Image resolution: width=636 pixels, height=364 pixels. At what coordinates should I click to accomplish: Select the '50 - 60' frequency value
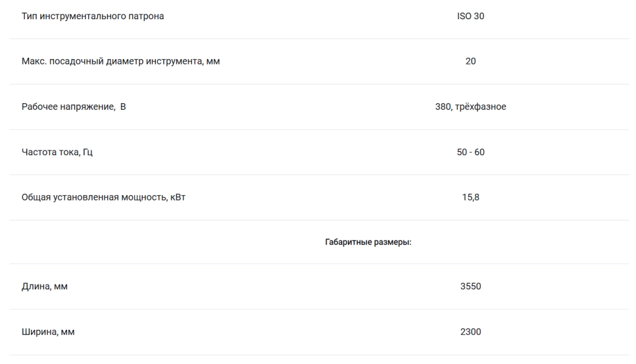click(x=471, y=152)
